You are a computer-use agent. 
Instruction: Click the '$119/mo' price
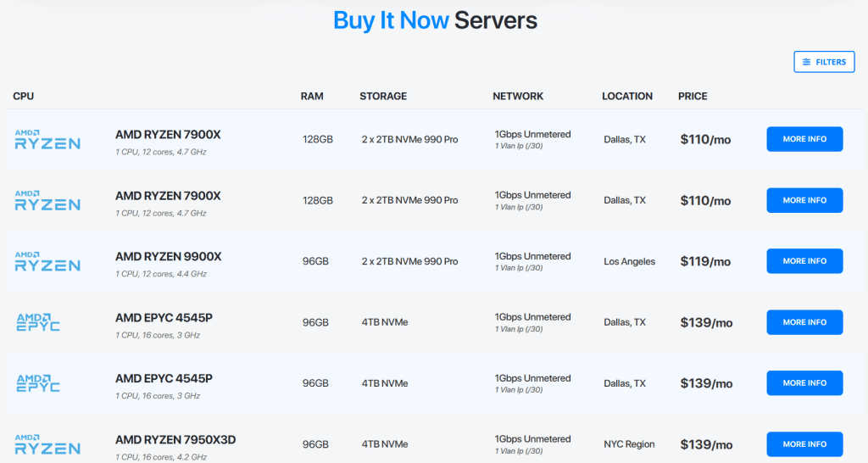pyautogui.click(x=705, y=261)
